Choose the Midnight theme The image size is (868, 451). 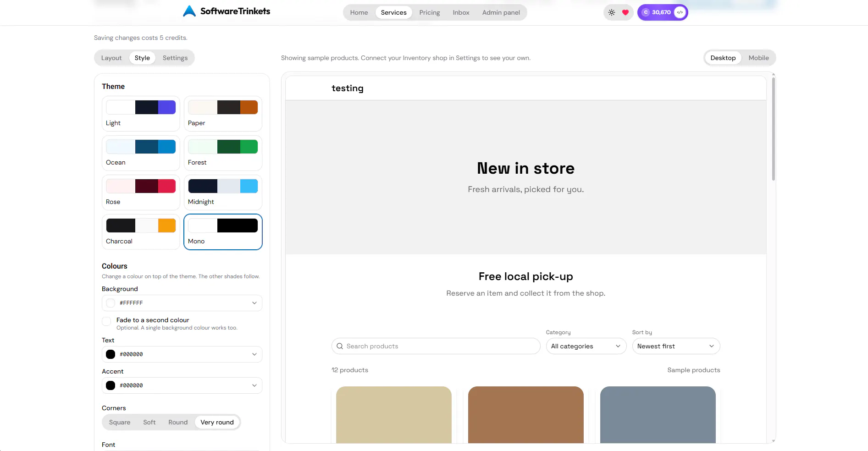[223, 192]
